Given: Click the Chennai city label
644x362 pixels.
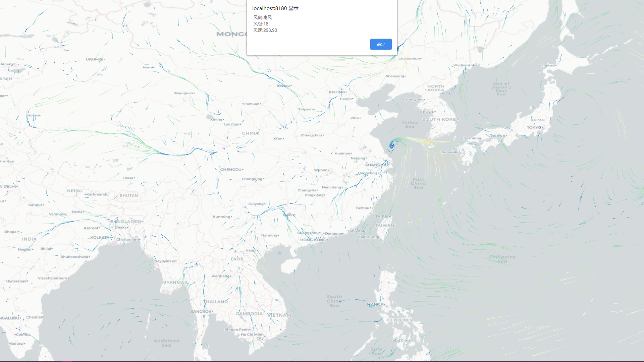Looking at the screenshot, I should click(x=35, y=317).
